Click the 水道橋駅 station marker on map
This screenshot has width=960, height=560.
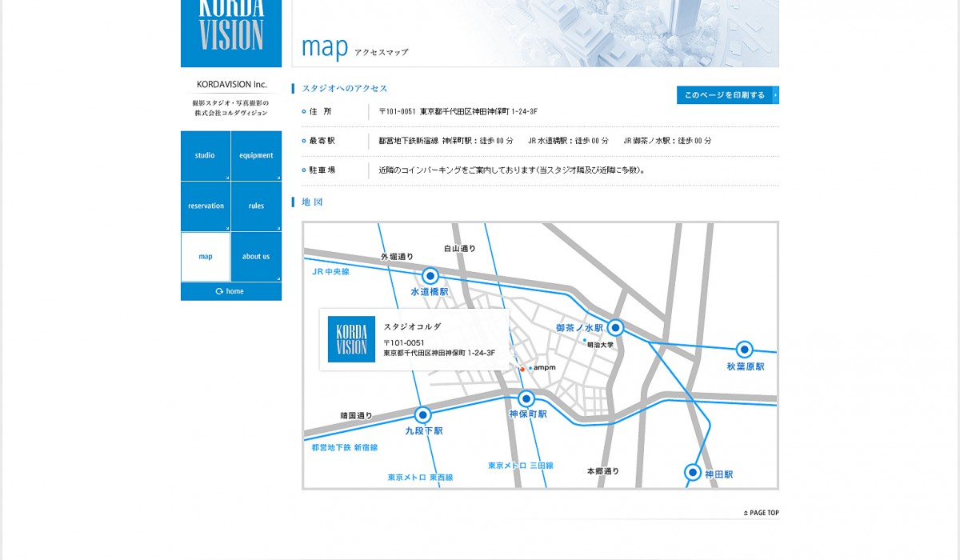tap(430, 276)
